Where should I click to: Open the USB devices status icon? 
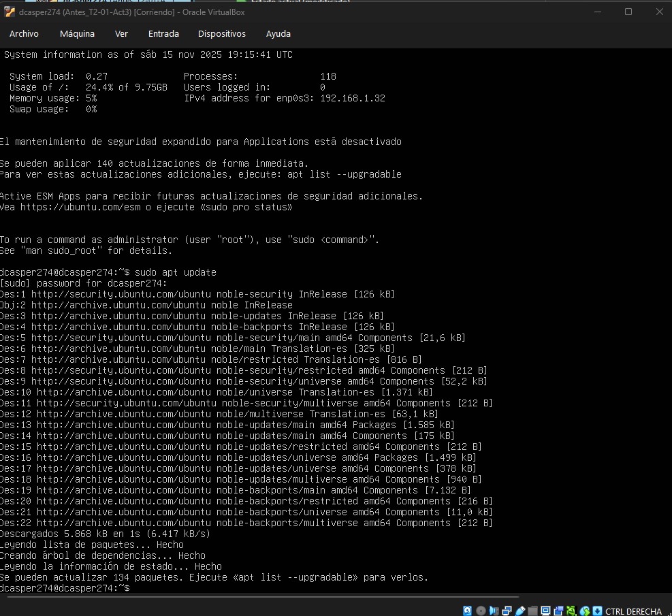520,611
